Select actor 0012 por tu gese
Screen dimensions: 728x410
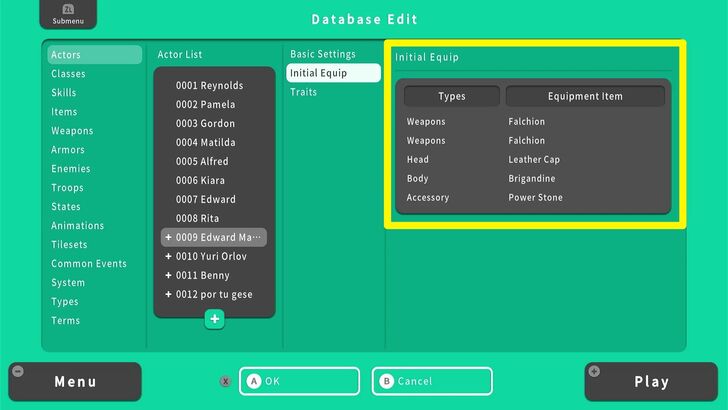[x=214, y=294]
